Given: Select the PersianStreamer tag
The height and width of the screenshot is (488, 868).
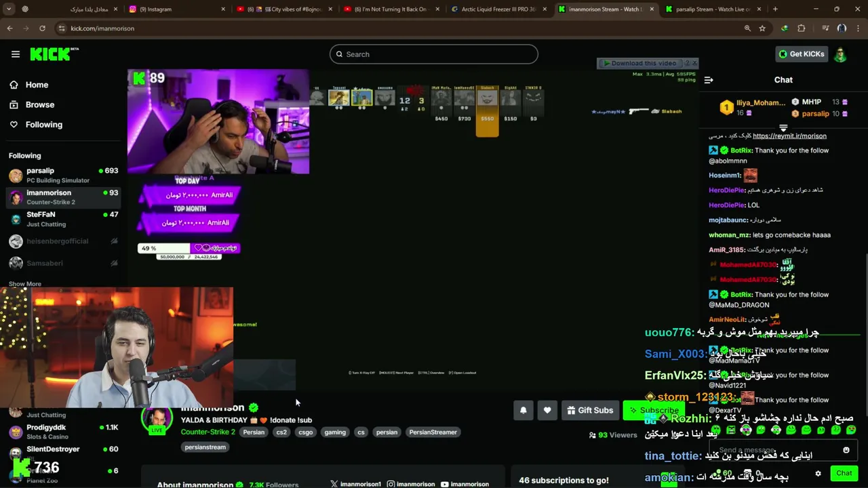Looking at the screenshot, I should pos(433,432).
